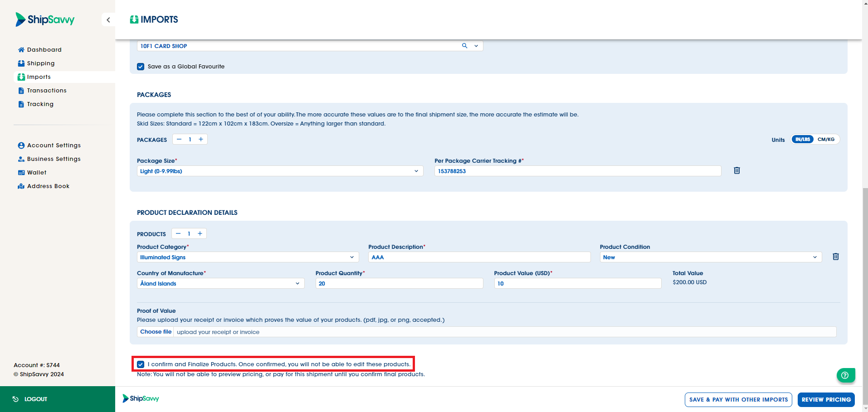The width and height of the screenshot is (868, 412).
Task: Click the Account #: S744 text
Action: pyautogui.click(x=37, y=365)
